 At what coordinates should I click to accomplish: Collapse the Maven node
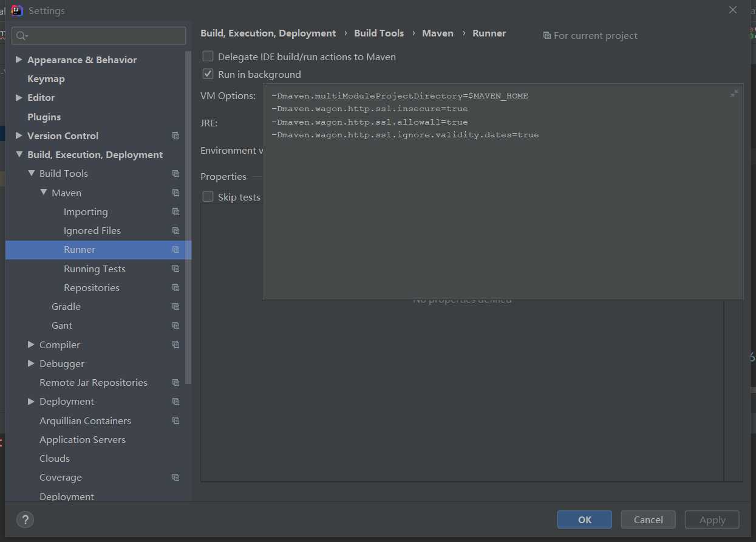[43, 193]
